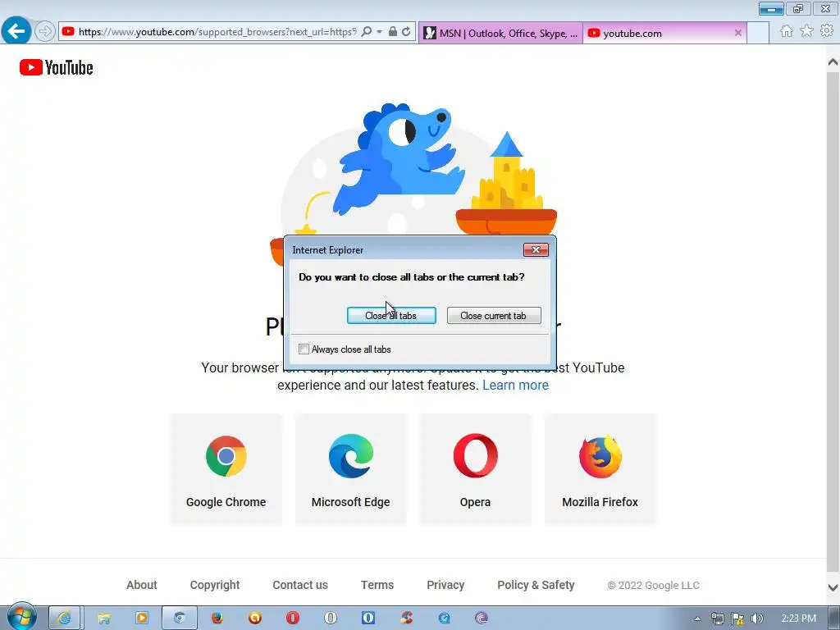Click the search magnifier icon in address bar
This screenshot has height=630, width=840.
tap(367, 32)
